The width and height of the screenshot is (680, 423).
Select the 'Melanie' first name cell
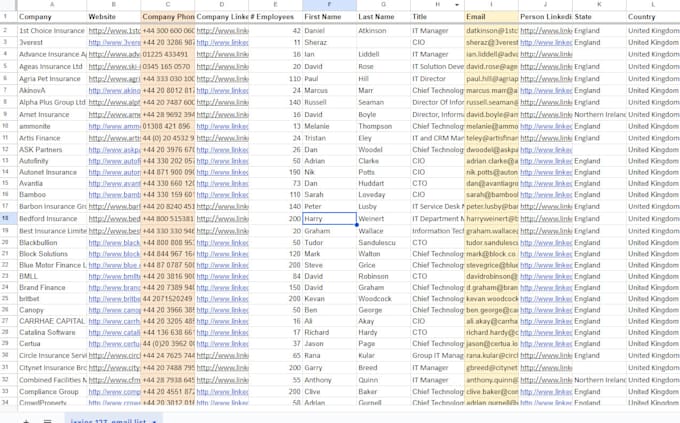click(x=330, y=126)
